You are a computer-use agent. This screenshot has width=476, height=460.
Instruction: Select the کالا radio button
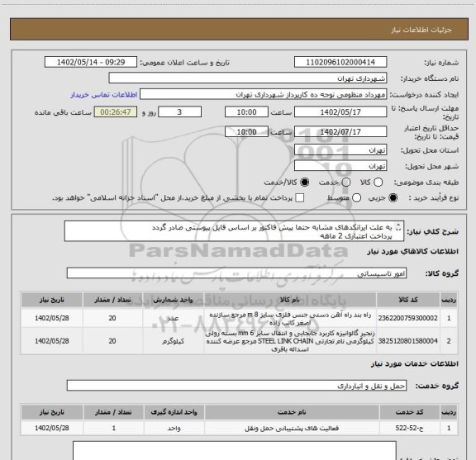click(x=378, y=183)
